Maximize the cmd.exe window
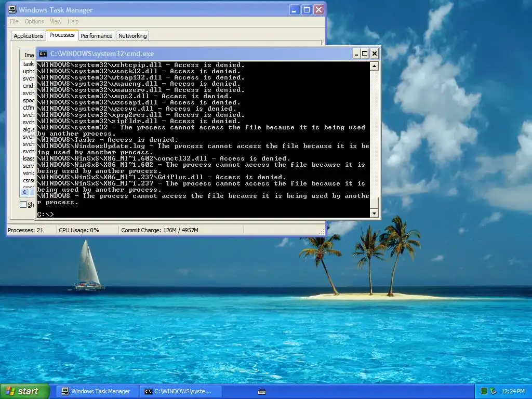The image size is (532, 399). (365, 54)
